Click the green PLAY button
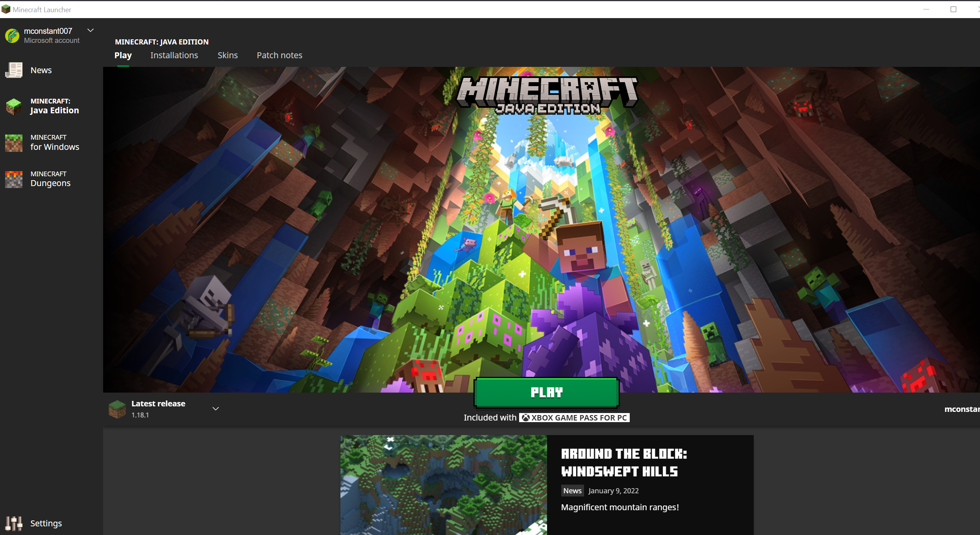The width and height of the screenshot is (980, 535). click(547, 392)
